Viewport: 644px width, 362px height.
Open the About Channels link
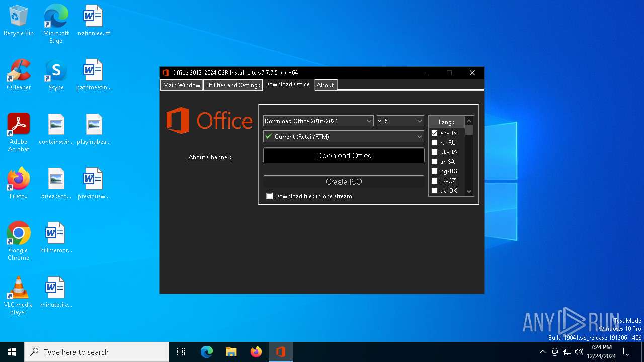coord(210,157)
